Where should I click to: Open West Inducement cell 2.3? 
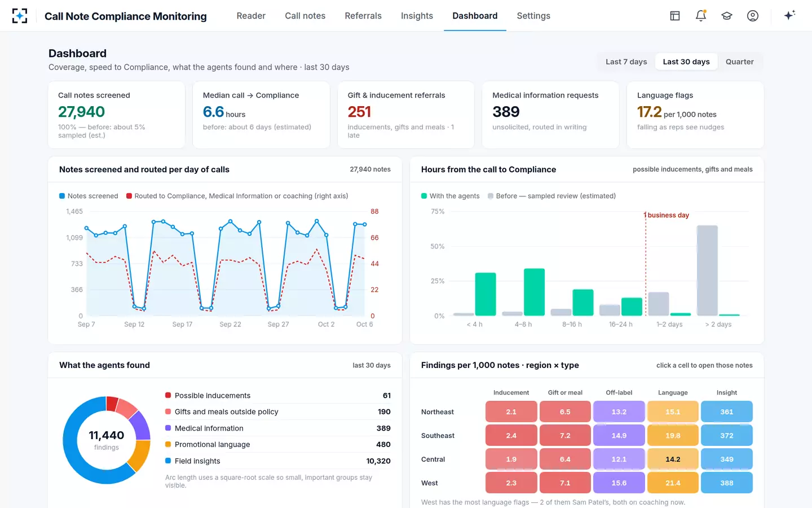pyautogui.click(x=511, y=483)
